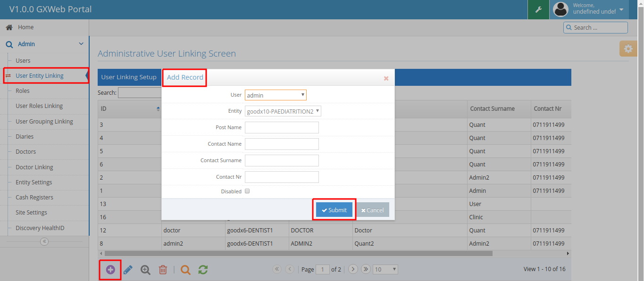Screen dimensions: 644x281
Task: Select the row with ID 12
Action: click(x=335, y=231)
